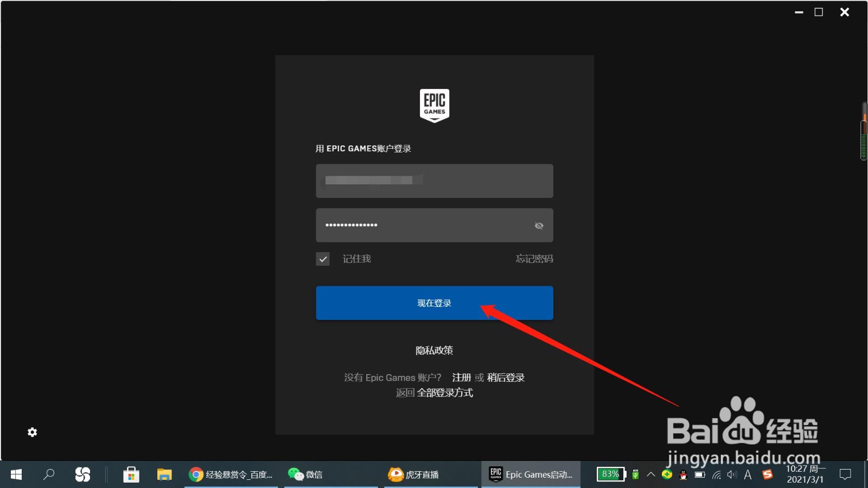
Task: Open launcher settings gear icon
Action: tap(33, 432)
